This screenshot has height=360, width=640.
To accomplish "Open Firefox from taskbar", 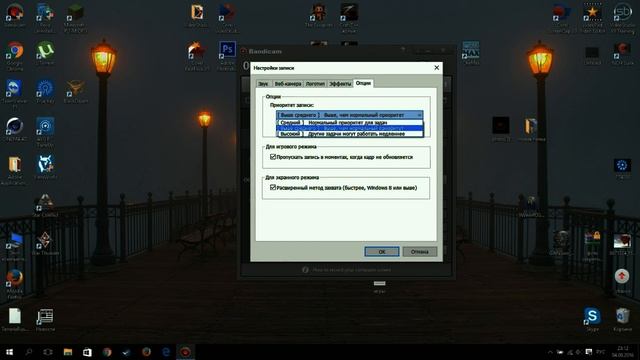I will click(146, 352).
